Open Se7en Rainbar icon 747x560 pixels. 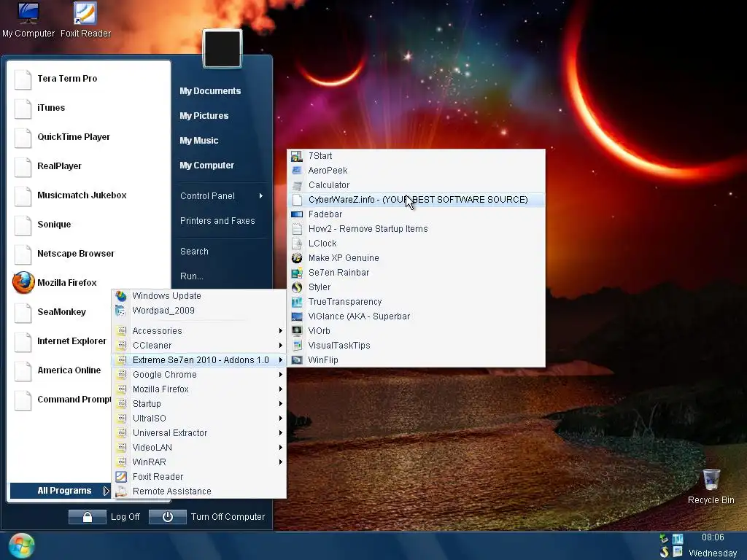(297, 273)
